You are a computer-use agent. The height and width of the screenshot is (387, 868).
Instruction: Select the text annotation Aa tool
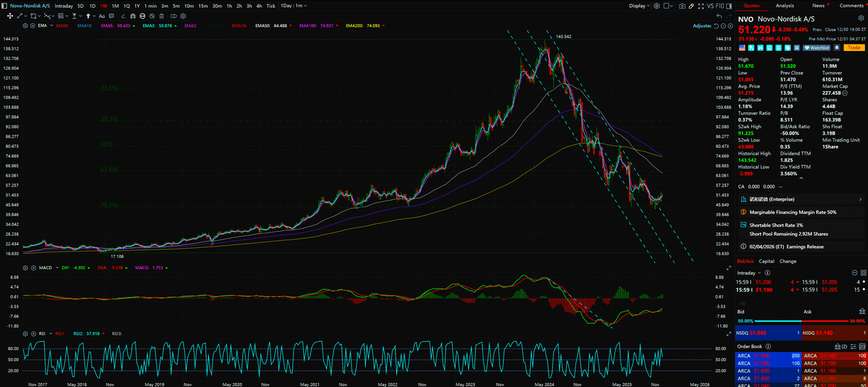(101, 16)
